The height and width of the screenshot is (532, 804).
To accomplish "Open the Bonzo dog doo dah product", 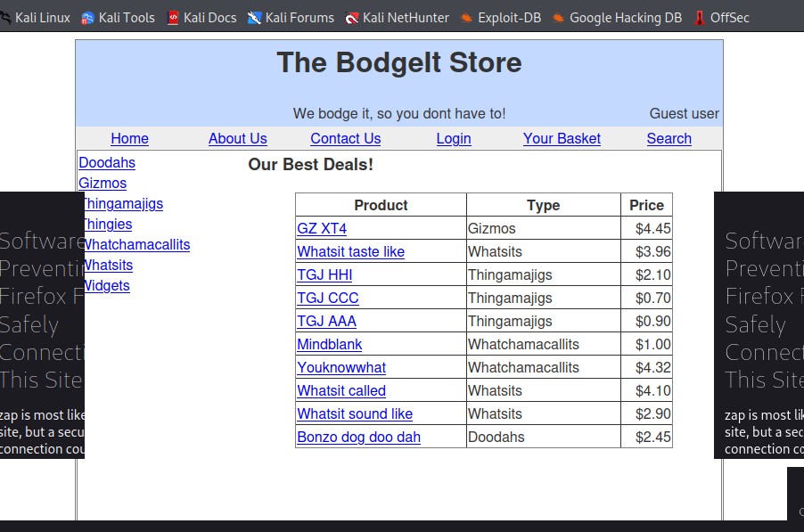I will pos(359,438).
